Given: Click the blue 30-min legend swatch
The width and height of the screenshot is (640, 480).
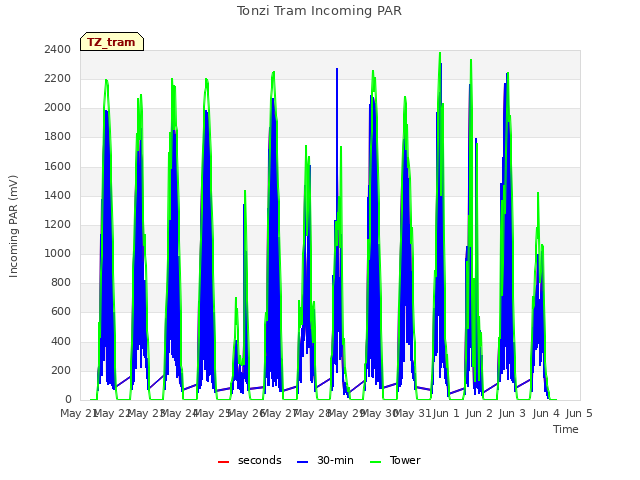Looking at the screenshot, I should pos(302,462).
